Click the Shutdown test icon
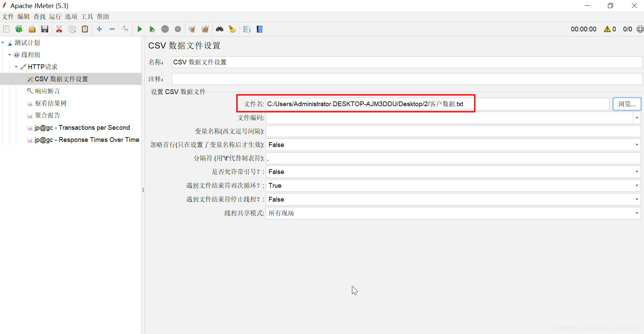644x334 pixels. click(x=178, y=29)
